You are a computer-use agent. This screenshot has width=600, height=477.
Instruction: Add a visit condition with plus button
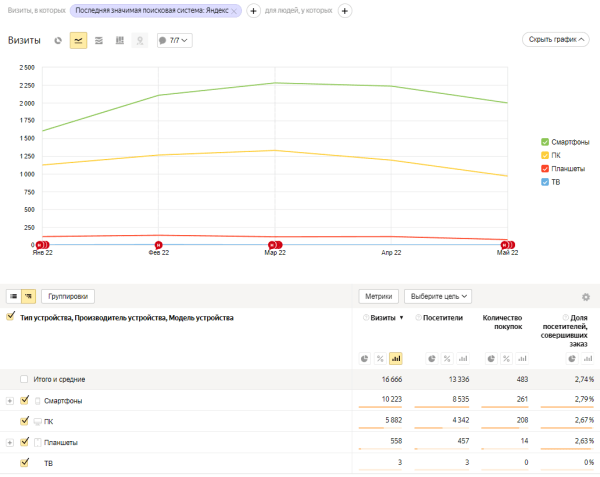[x=253, y=10]
